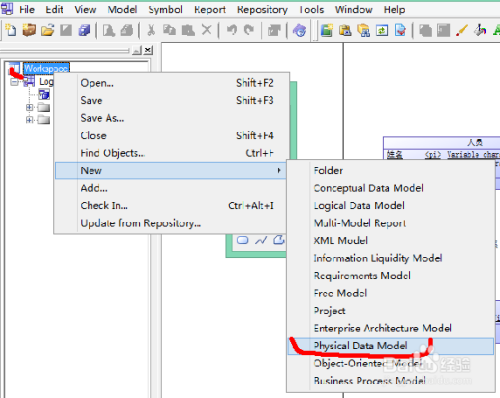The image size is (500, 398).
Task: Click the yellow brush format icon
Action: coord(462,30)
